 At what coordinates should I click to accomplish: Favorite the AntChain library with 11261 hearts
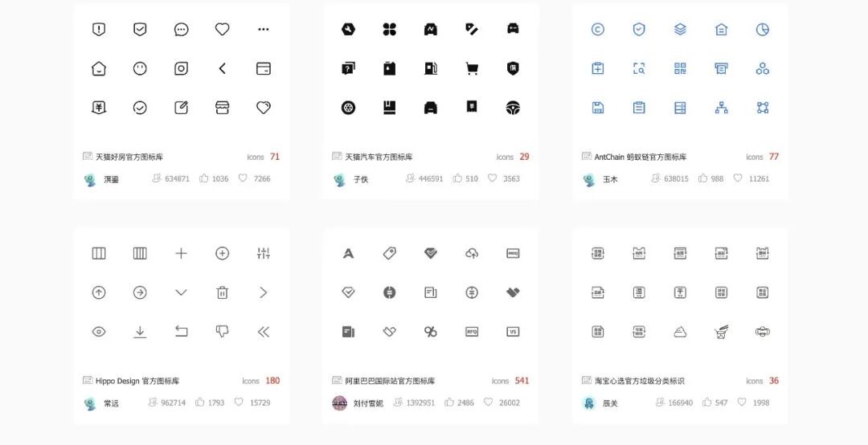737,178
